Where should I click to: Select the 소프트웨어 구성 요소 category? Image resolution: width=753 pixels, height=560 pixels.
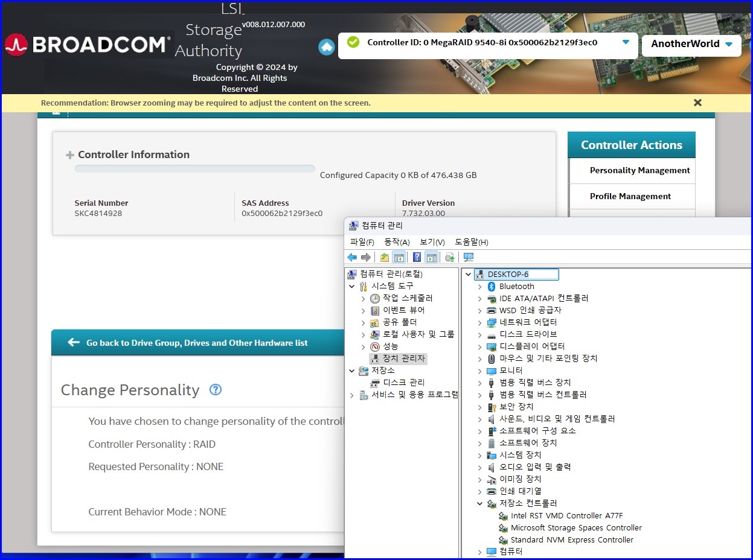tap(537, 431)
